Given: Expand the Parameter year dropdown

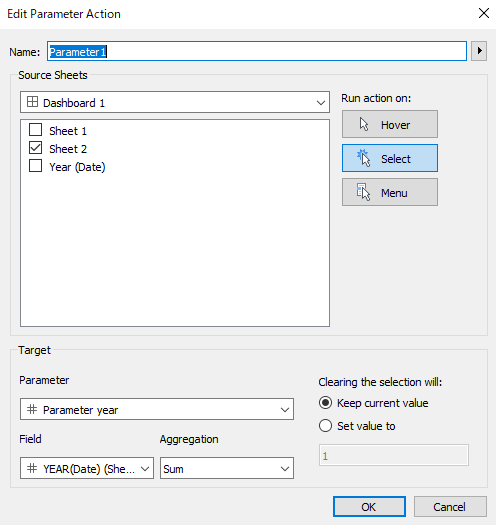Looking at the screenshot, I should tap(157, 409).
